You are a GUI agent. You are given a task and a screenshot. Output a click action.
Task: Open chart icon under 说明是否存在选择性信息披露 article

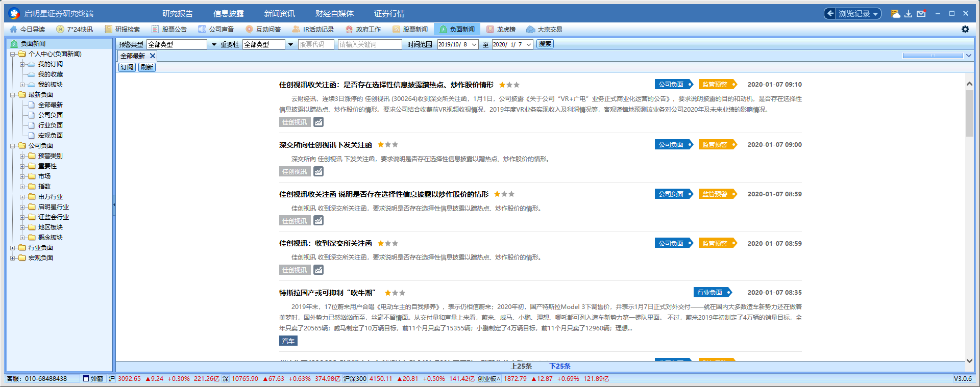pyautogui.click(x=318, y=221)
